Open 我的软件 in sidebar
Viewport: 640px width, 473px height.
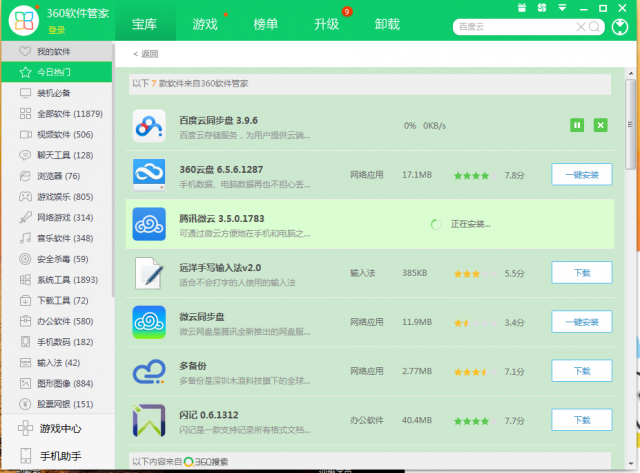[56, 51]
